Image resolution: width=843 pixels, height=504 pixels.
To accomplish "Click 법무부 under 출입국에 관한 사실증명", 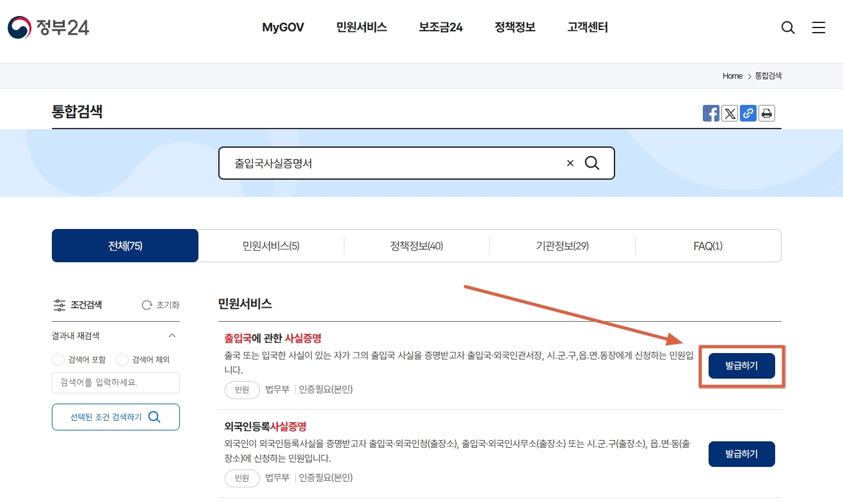I will click(277, 390).
